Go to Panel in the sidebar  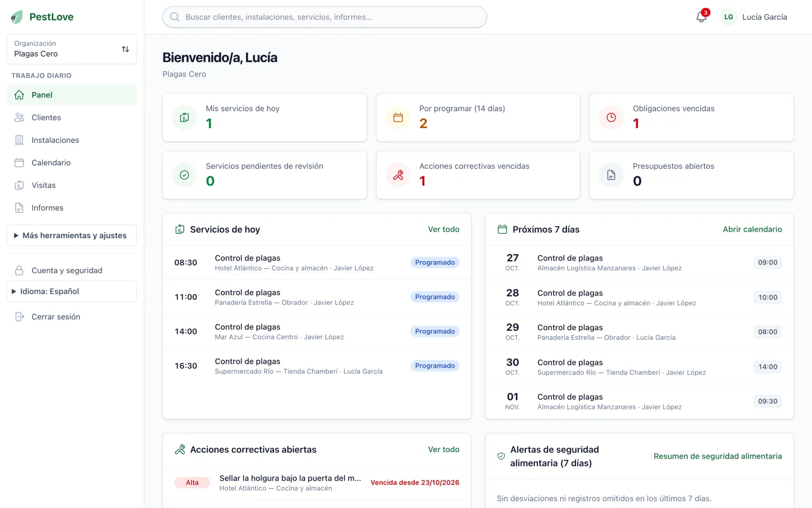point(72,95)
